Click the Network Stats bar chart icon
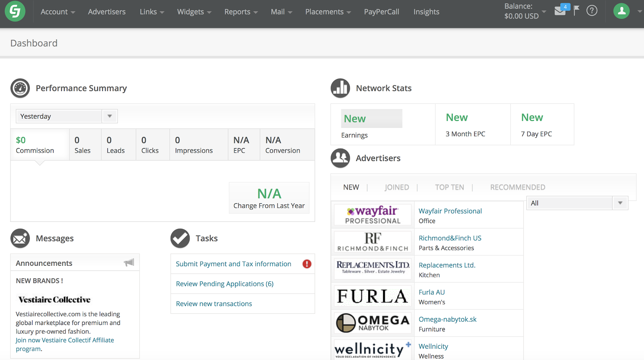 pyautogui.click(x=341, y=88)
